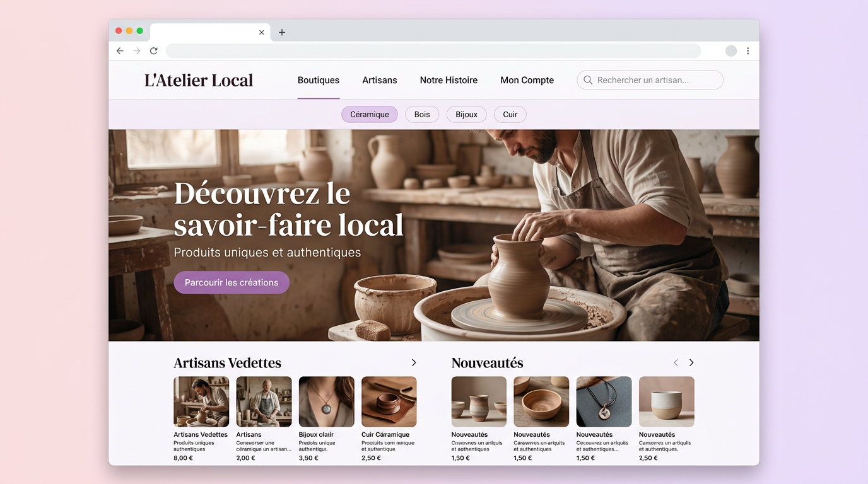
Task: Select the Bijoux category chip
Action: [467, 114]
